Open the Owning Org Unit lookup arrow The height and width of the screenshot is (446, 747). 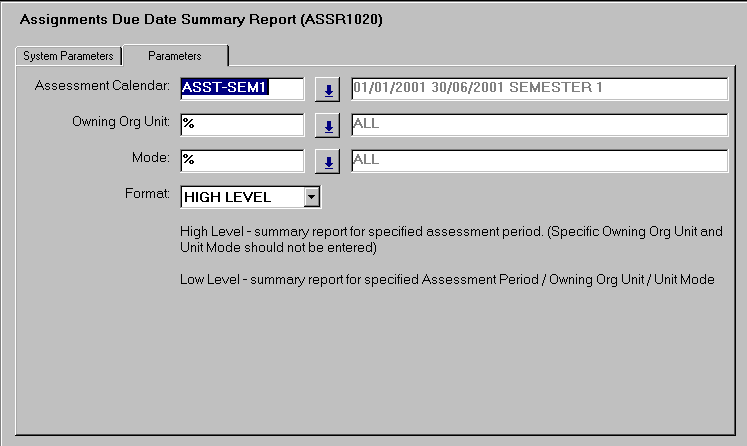coord(327,126)
